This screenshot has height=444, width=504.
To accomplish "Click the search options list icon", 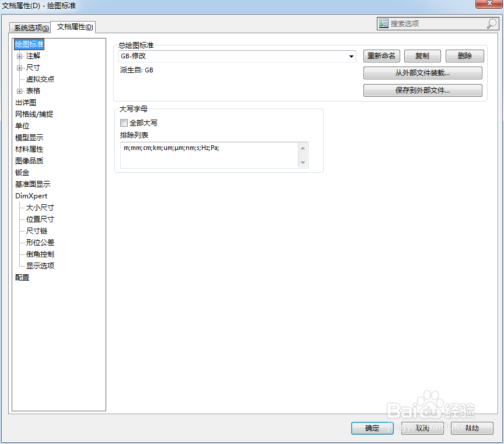I will [383, 23].
